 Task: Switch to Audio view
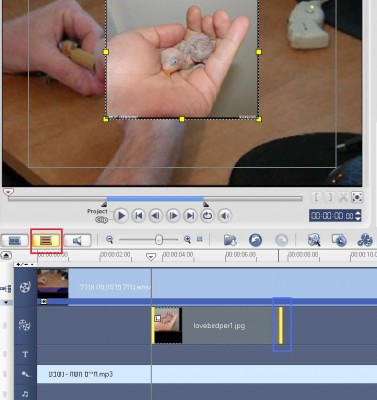[x=77, y=240]
